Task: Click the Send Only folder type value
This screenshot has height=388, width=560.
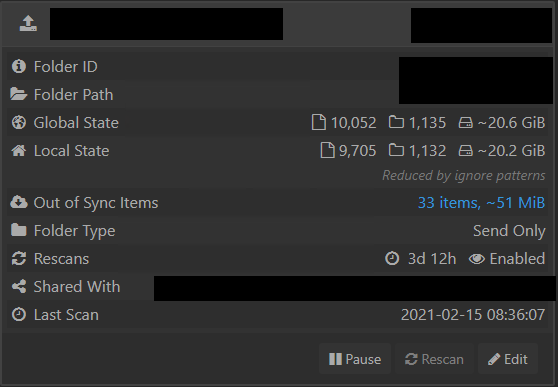Action: [x=509, y=230]
